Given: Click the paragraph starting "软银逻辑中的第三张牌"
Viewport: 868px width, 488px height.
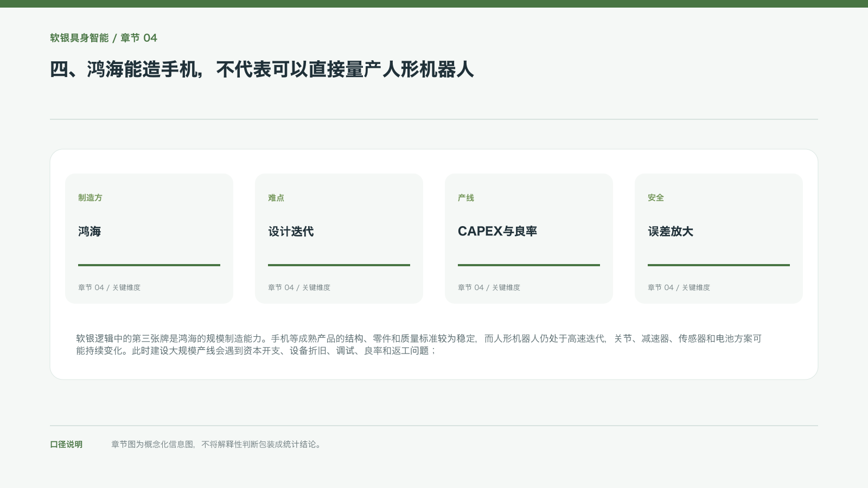Looking at the screenshot, I should [419, 344].
